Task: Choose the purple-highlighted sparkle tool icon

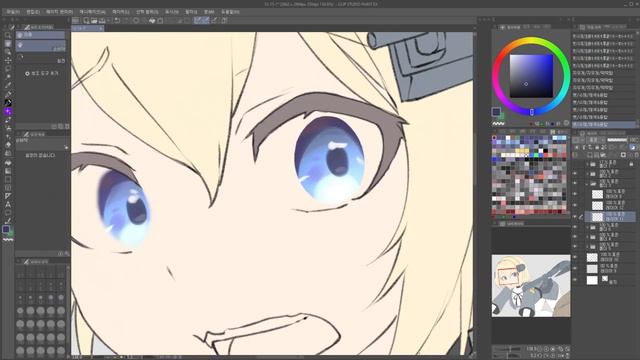Action: (8, 111)
